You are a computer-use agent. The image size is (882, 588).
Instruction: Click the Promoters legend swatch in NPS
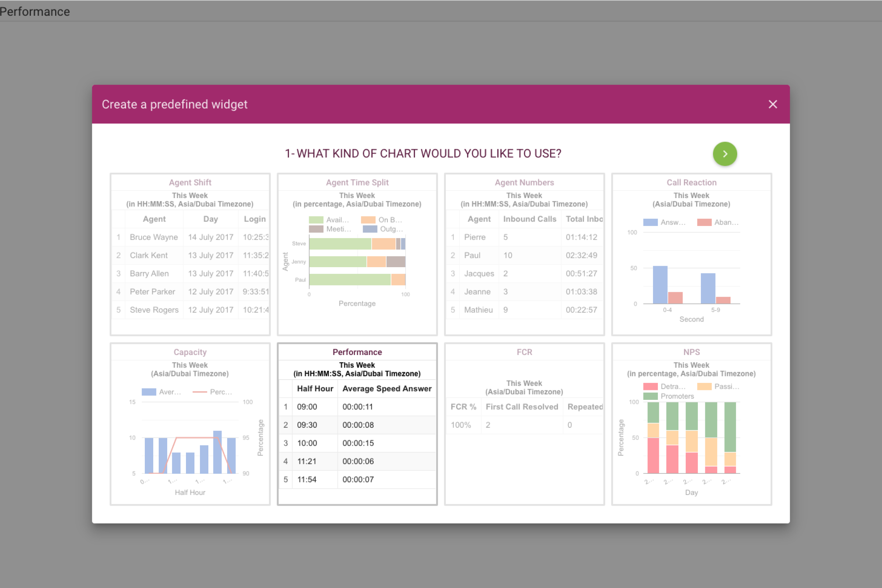click(x=650, y=396)
